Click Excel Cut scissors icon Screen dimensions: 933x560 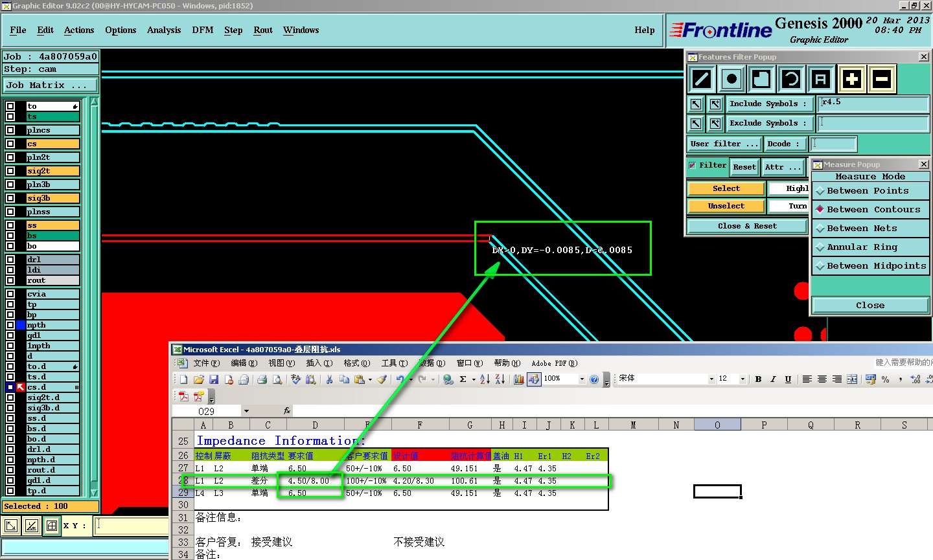(x=329, y=379)
